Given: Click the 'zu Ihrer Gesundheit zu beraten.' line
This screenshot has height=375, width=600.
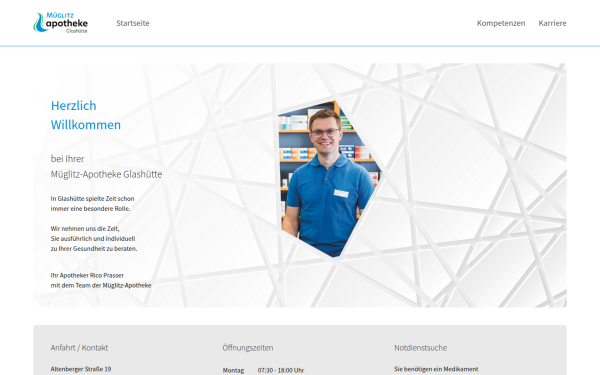Looking at the screenshot, I should tap(94, 248).
